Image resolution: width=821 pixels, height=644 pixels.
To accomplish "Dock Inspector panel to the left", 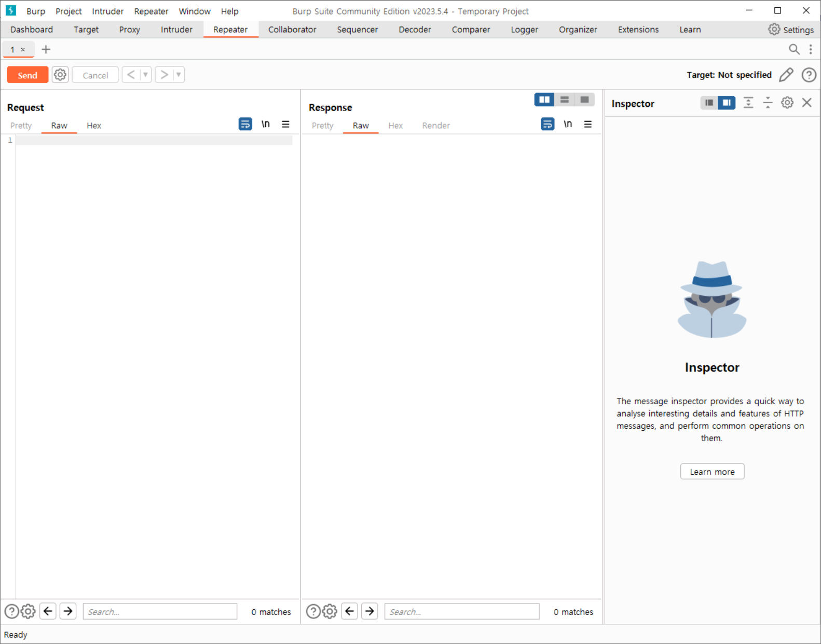I will point(709,103).
